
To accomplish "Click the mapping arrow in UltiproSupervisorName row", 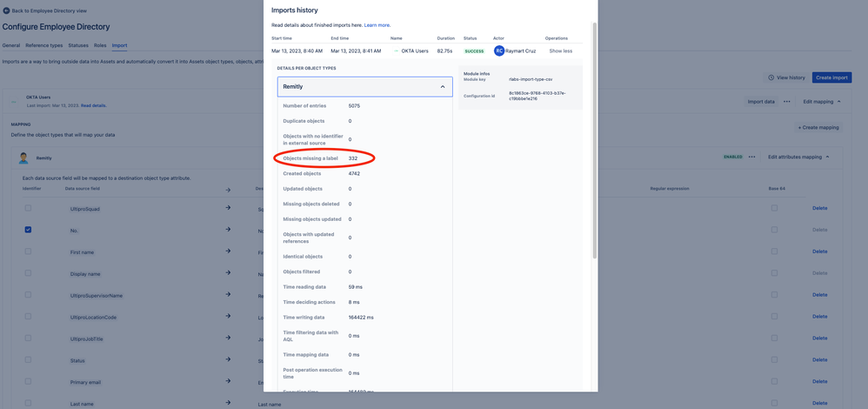I will (228, 295).
